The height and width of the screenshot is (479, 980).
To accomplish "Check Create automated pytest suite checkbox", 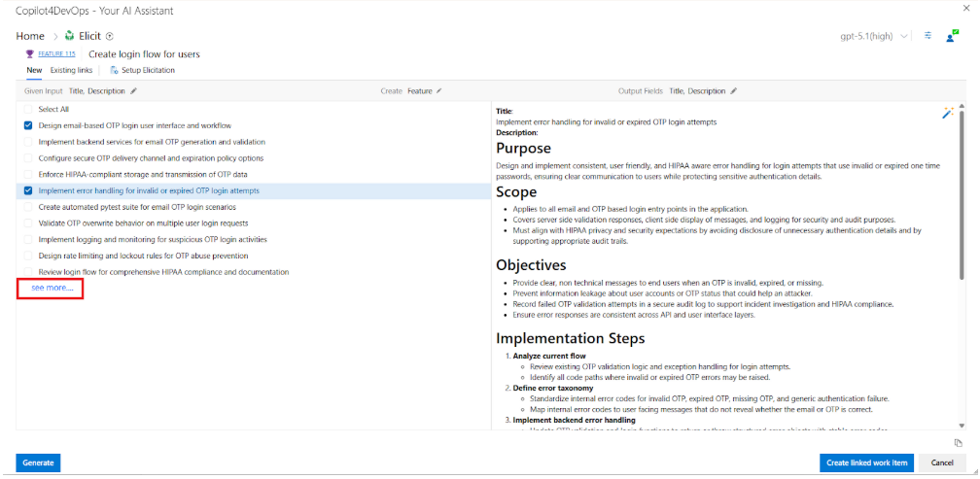I will [28, 207].
